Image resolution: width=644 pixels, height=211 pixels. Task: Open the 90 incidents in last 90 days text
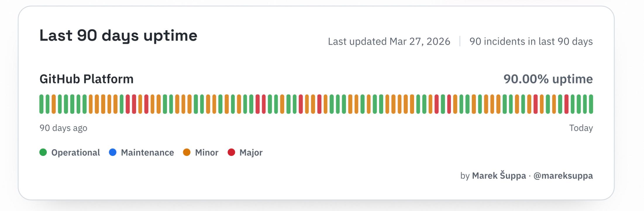tap(531, 42)
